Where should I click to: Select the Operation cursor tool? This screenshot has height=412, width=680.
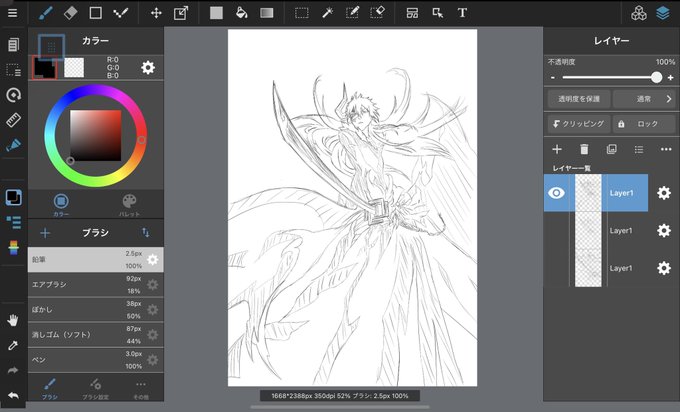[438, 13]
